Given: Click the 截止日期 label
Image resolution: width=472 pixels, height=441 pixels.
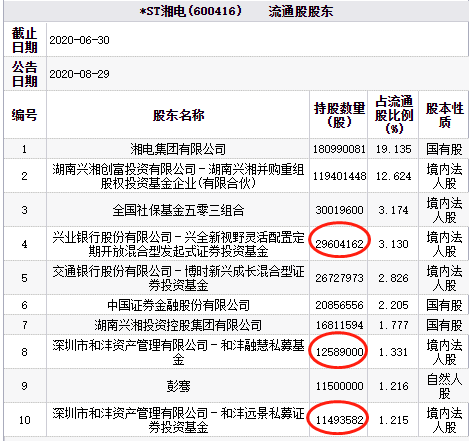Looking at the screenshot, I should [x=24, y=40].
